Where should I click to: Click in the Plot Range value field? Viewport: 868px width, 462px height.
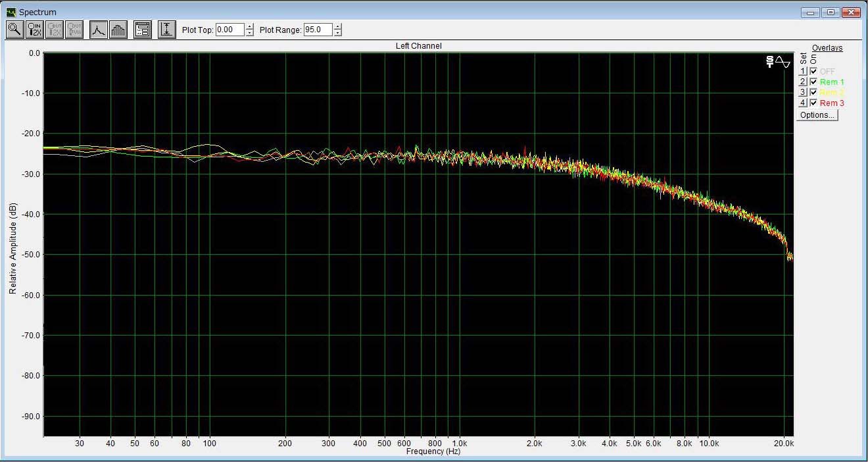318,30
